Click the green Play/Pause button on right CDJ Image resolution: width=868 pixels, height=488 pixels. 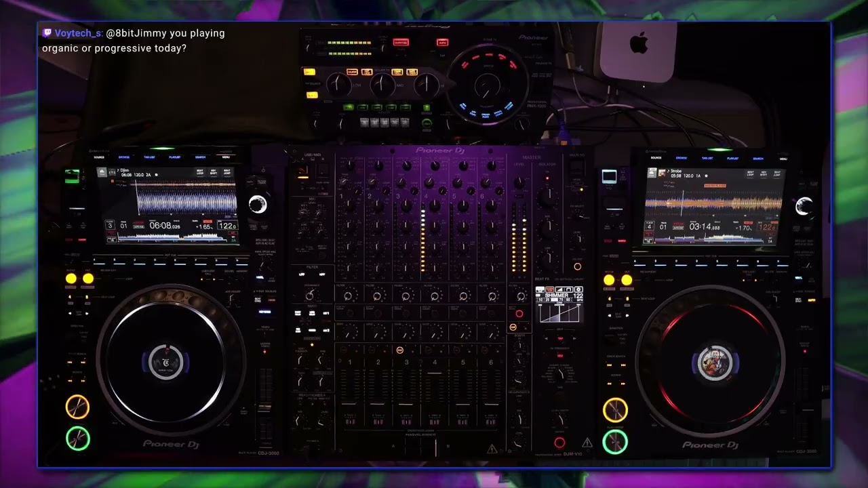(615, 442)
